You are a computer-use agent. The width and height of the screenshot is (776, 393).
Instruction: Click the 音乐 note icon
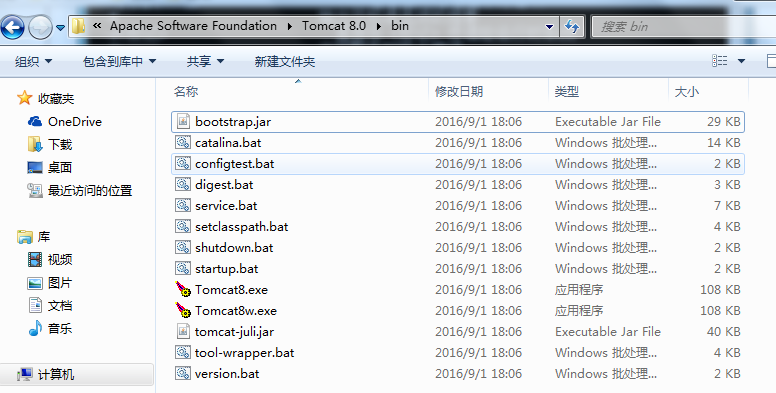[35, 328]
